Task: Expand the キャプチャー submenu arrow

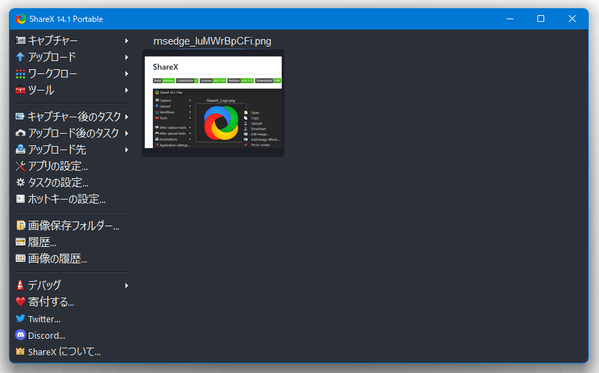Action: coord(126,41)
